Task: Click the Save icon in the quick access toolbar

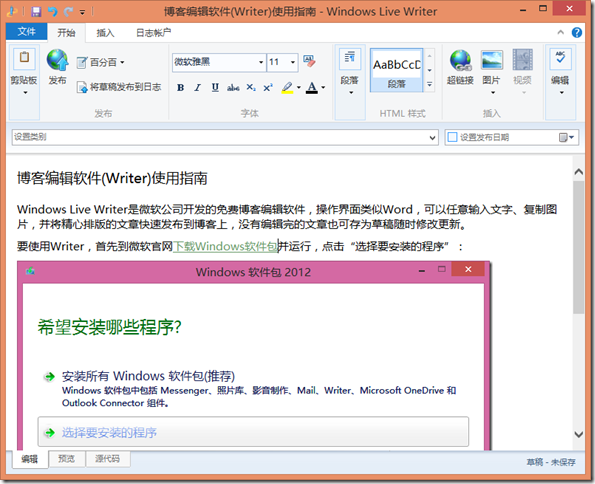Action: click(x=36, y=11)
